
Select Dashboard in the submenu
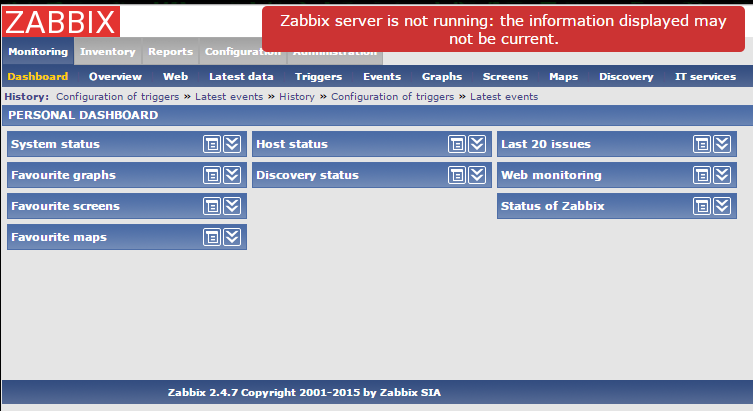coord(37,76)
